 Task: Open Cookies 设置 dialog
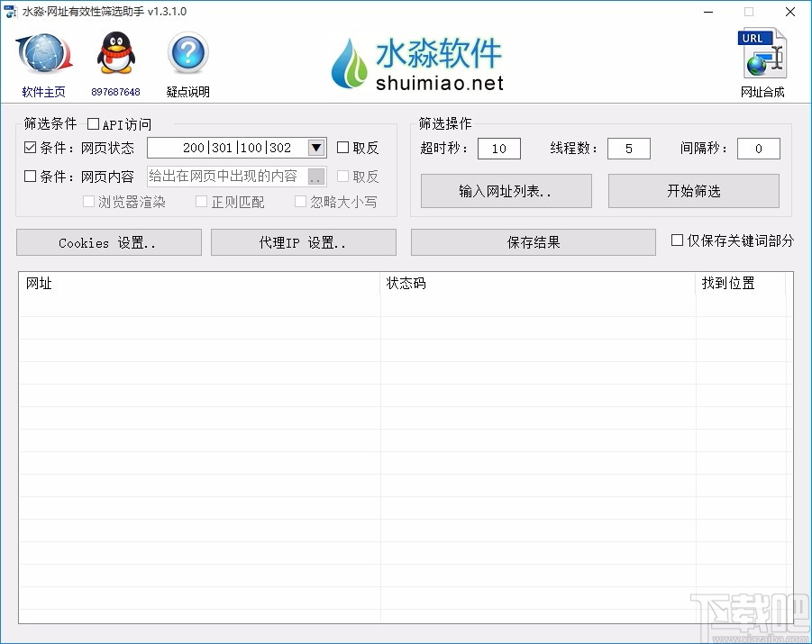tap(108, 241)
